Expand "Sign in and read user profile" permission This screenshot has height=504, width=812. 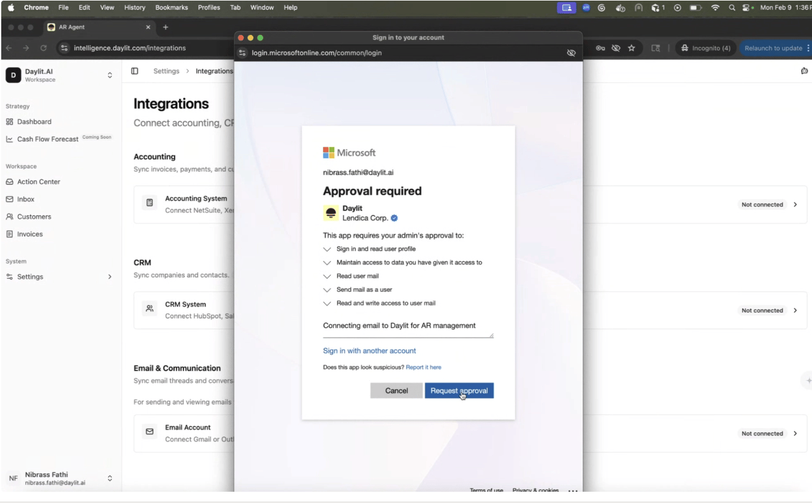(326, 249)
